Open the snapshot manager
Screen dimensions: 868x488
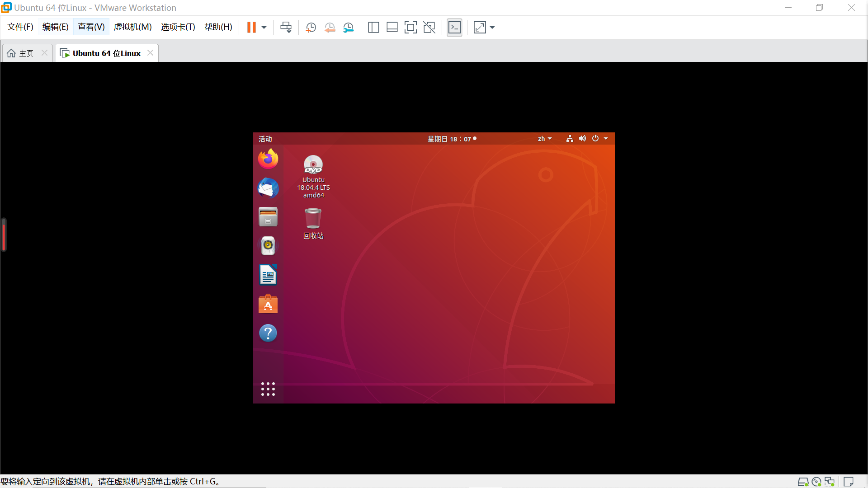(349, 28)
